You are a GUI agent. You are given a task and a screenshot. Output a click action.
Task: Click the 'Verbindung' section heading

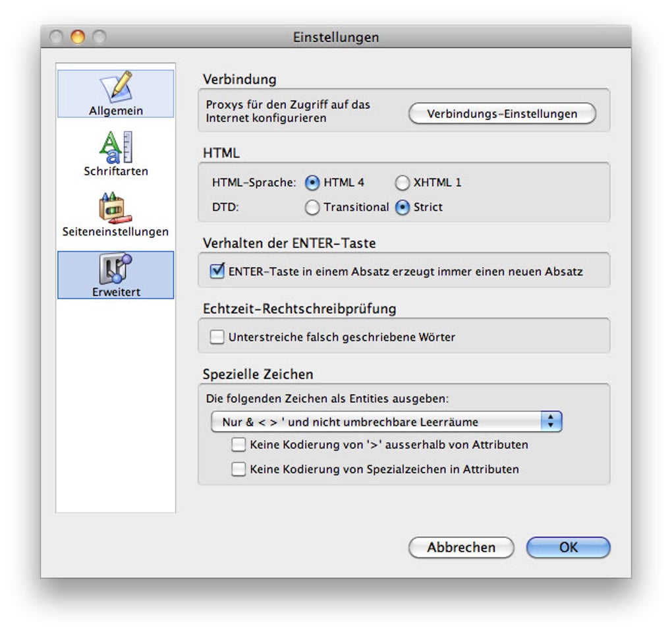coord(240,79)
